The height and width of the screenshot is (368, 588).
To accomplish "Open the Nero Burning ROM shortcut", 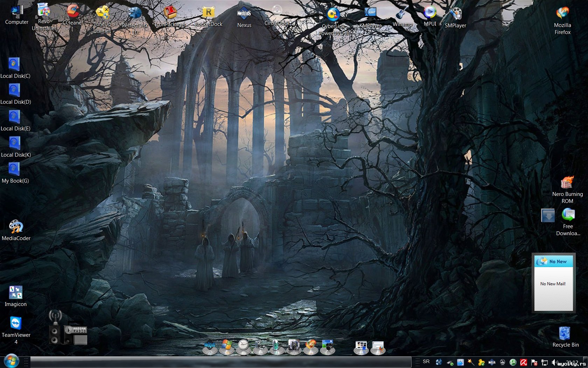I will click(x=567, y=190).
